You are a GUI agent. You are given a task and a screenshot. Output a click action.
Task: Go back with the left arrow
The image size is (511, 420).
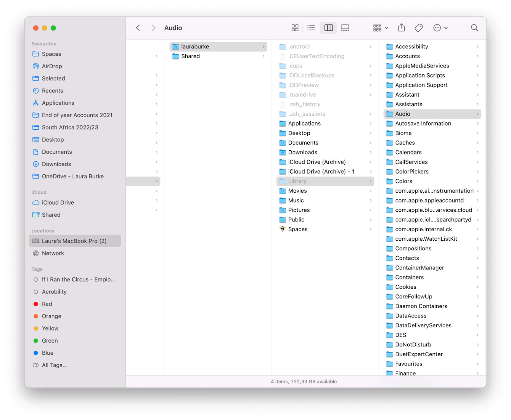138,28
